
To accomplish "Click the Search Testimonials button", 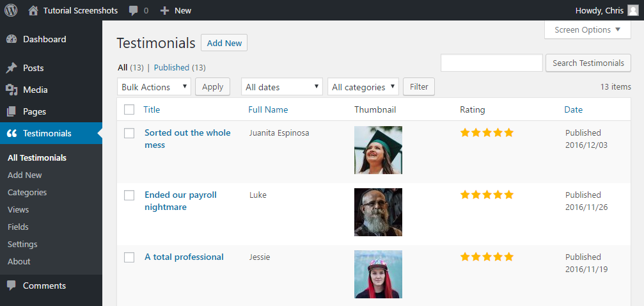I will click(588, 63).
